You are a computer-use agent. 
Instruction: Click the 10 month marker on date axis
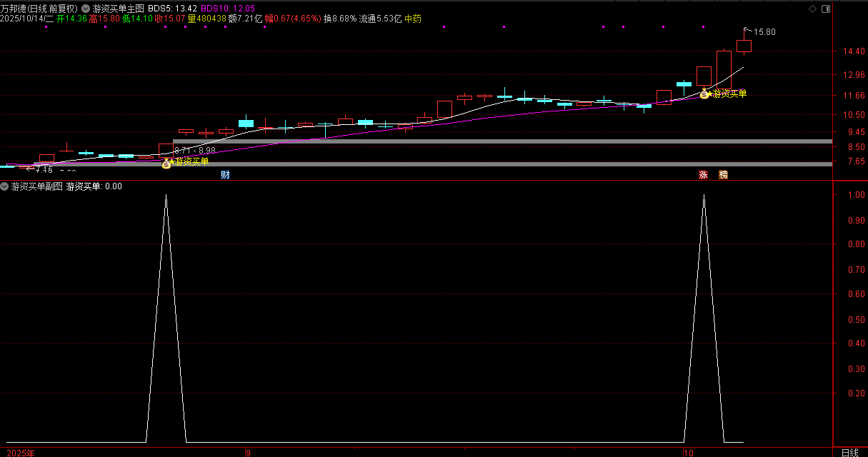pos(688,453)
